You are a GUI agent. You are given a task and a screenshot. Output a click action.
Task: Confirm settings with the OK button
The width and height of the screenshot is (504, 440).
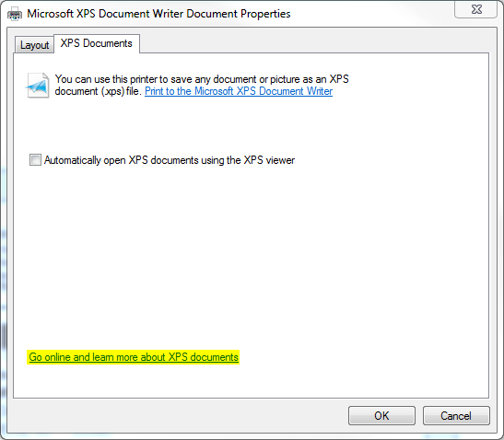pos(381,415)
